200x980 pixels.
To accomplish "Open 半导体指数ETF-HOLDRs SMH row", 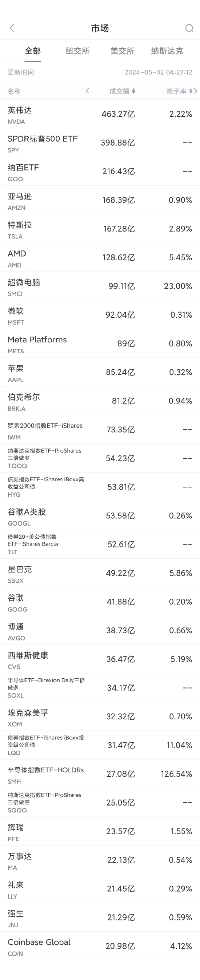I will [100, 774].
